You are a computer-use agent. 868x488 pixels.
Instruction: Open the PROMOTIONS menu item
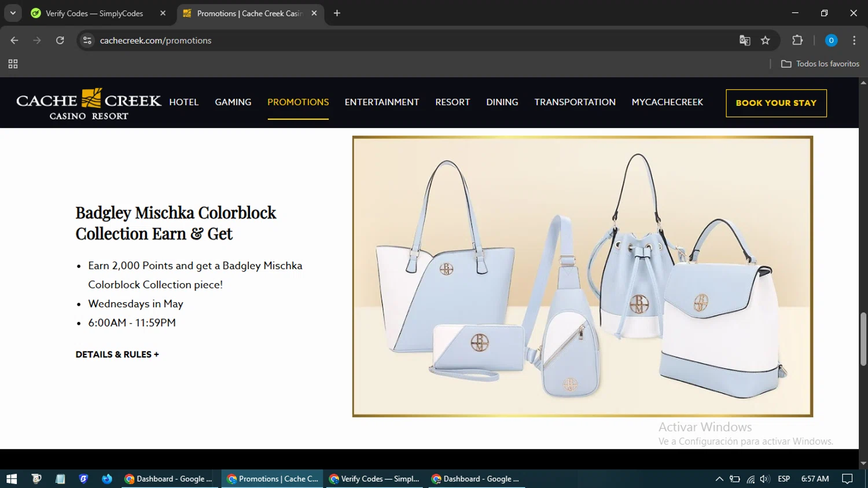pyautogui.click(x=298, y=102)
